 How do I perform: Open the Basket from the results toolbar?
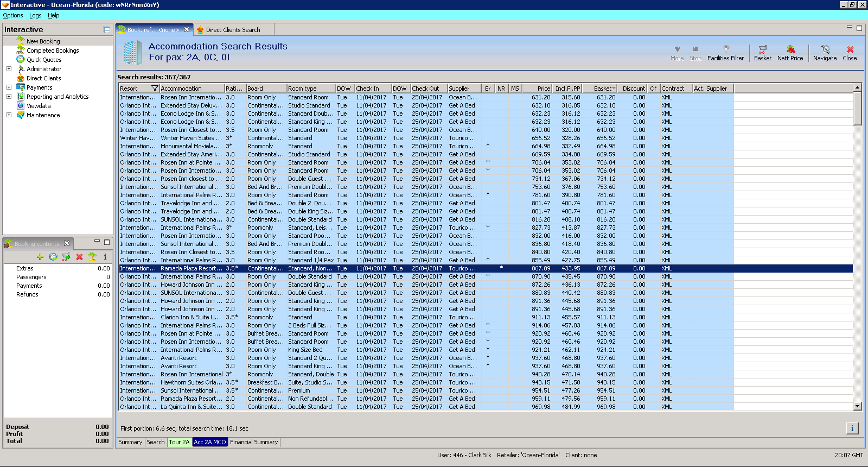point(762,53)
